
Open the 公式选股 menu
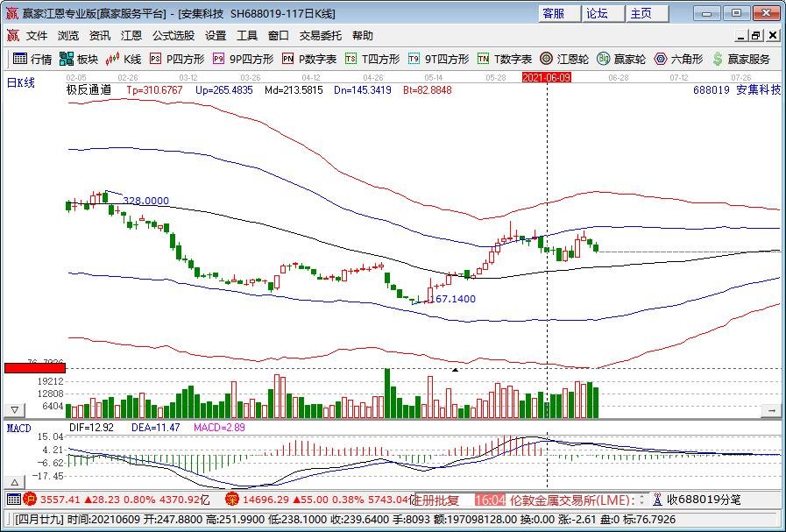pyautogui.click(x=173, y=36)
